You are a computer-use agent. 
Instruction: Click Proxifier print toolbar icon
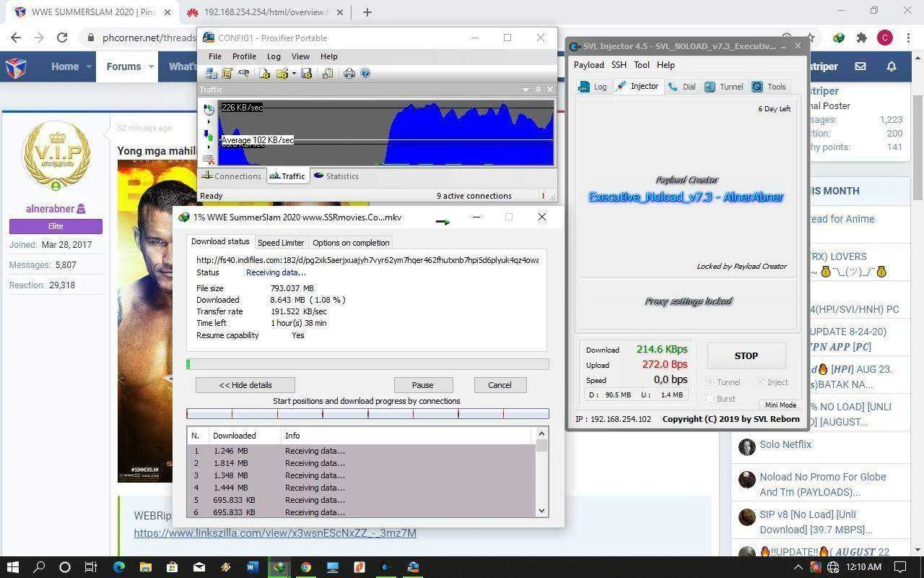(349, 73)
